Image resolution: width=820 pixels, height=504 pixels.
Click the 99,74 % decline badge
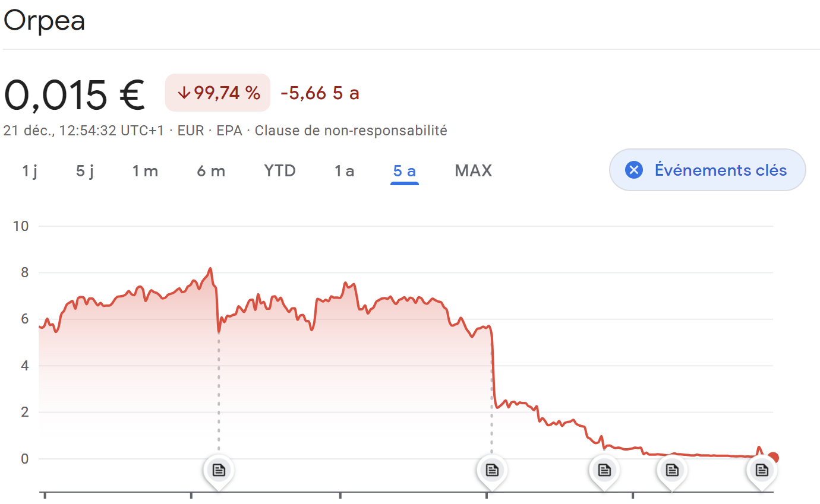pos(218,93)
